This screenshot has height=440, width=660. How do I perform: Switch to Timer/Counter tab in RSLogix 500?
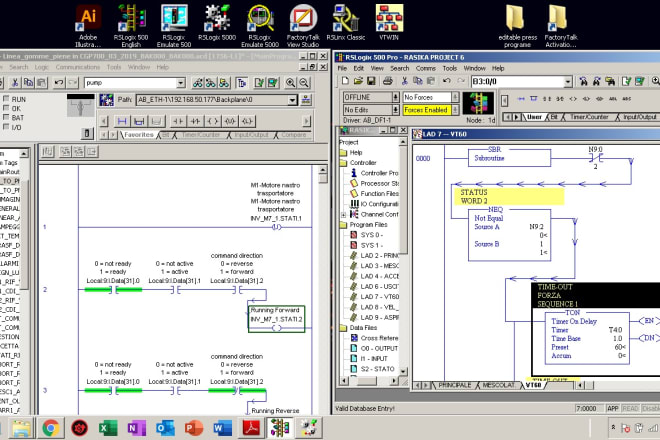coord(589,117)
